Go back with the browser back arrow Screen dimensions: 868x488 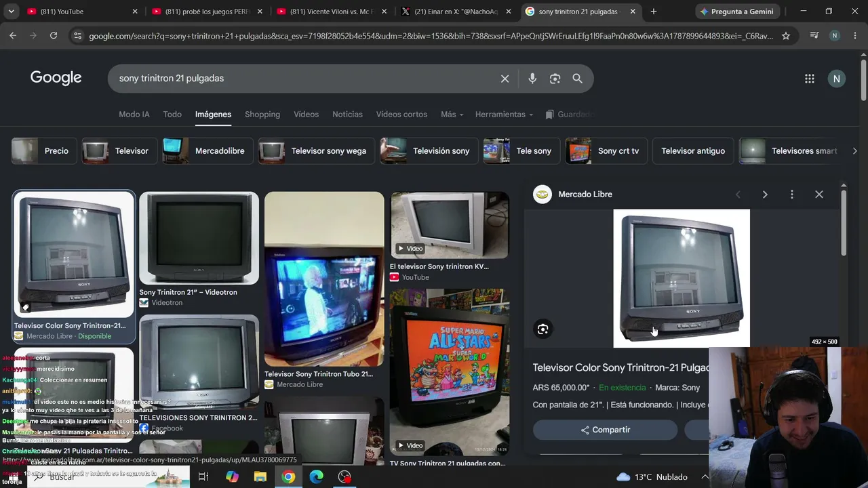coord(13,36)
